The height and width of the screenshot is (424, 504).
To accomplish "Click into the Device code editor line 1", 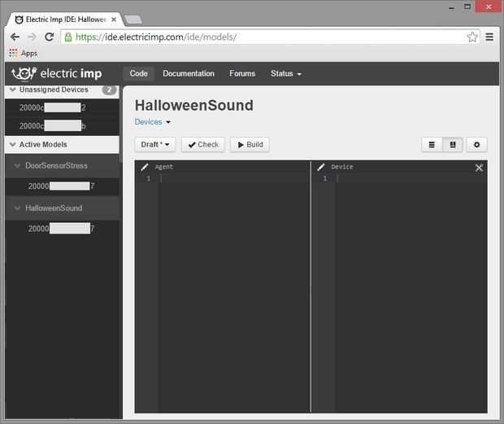I will tap(411, 178).
